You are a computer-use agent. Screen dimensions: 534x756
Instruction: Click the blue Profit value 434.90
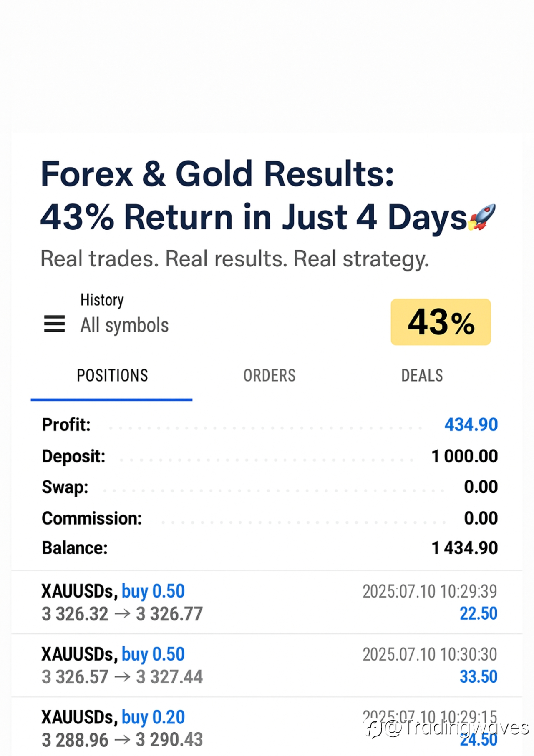pyautogui.click(x=471, y=424)
